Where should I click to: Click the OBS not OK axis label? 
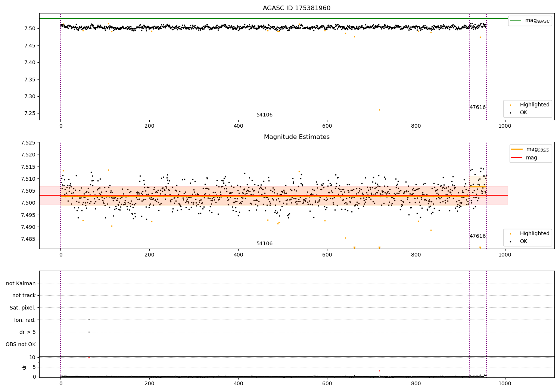click(21, 344)
